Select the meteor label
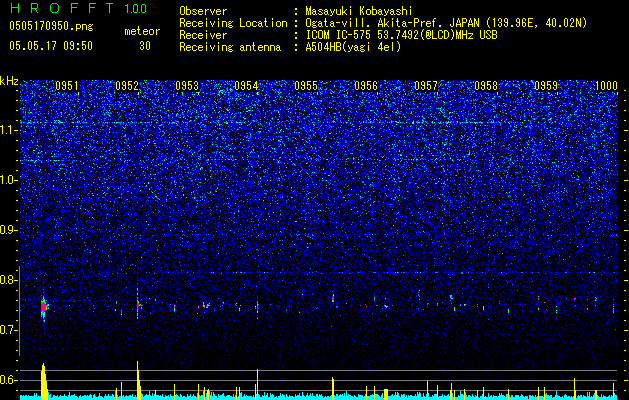Screen dimensions: 629x400 [x=142, y=31]
